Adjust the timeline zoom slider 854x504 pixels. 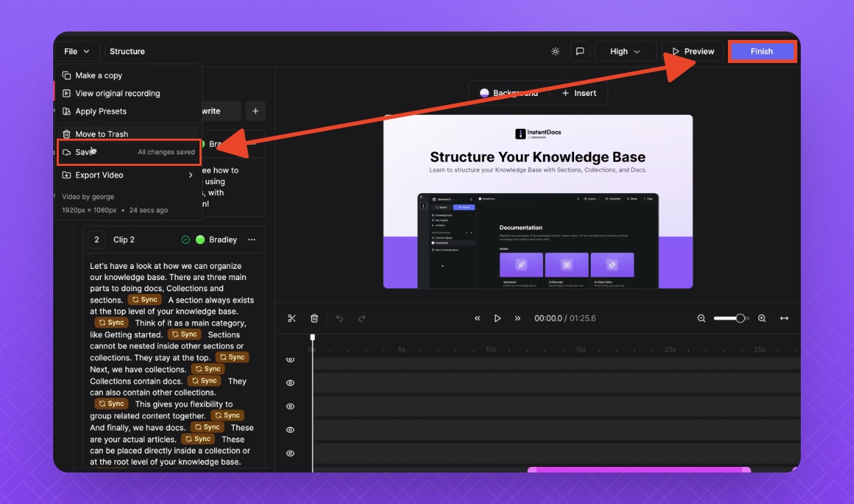pyautogui.click(x=731, y=318)
